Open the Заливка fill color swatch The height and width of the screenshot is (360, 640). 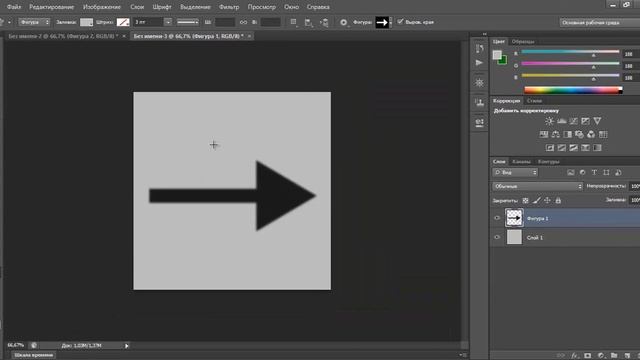[x=86, y=22]
